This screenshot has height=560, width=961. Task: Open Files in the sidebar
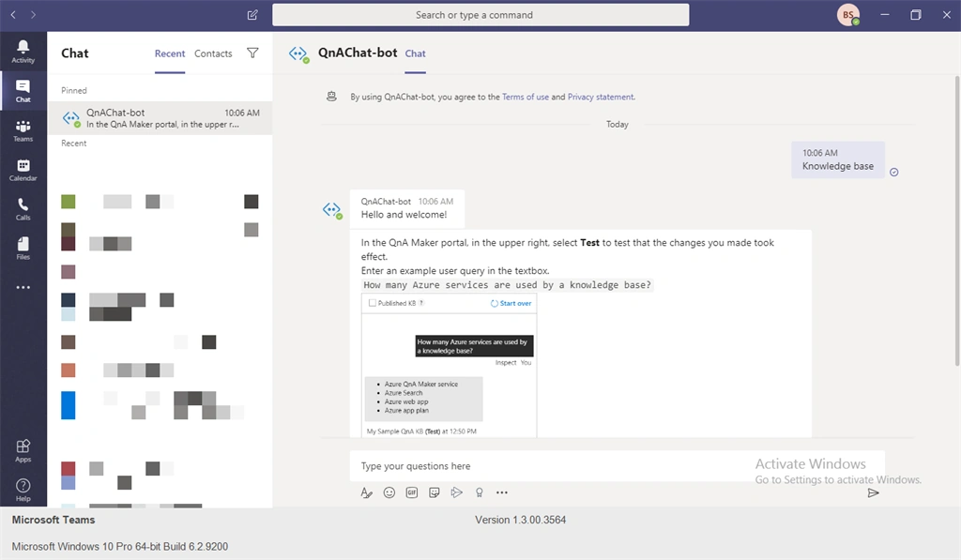[x=23, y=249]
